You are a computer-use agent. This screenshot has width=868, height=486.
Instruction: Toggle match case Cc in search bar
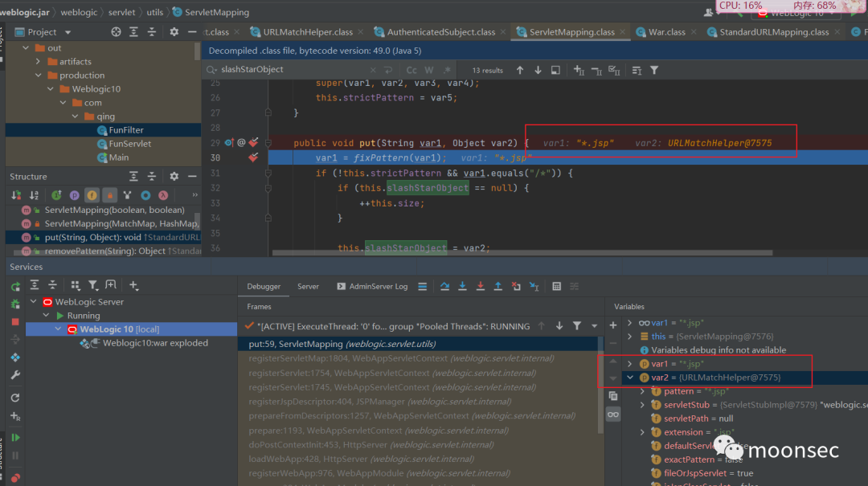[x=411, y=71]
